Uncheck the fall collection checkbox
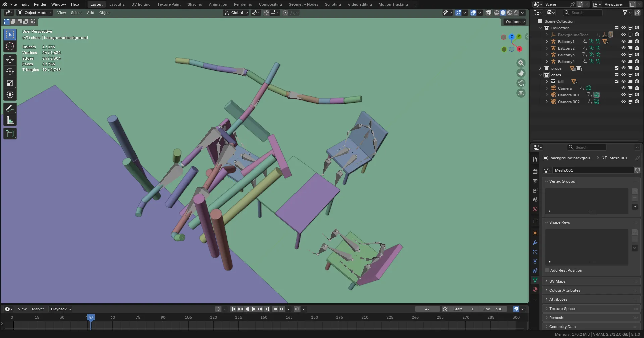The image size is (644, 338). pyautogui.click(x=616, y=82)
